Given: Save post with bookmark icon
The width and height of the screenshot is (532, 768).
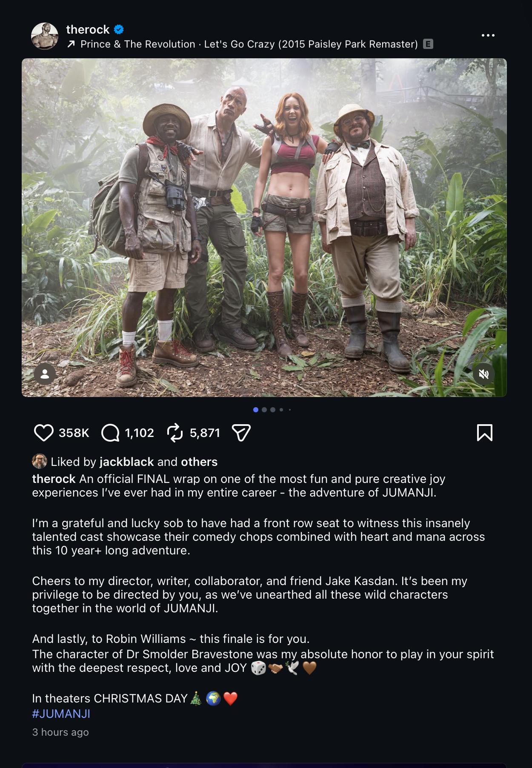Looking at the screenshot, I should [485, 433].
